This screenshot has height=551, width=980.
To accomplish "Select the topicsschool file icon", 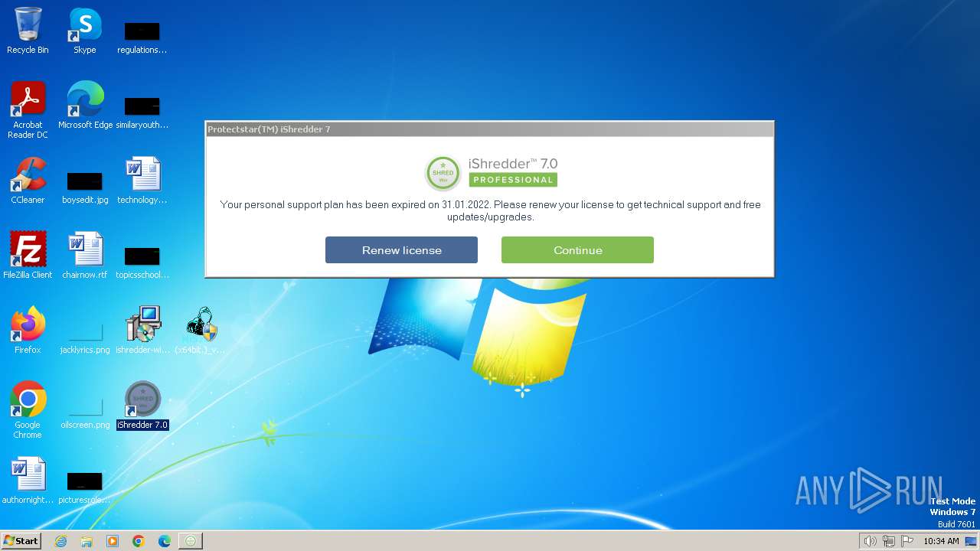I will pos(142,263).
